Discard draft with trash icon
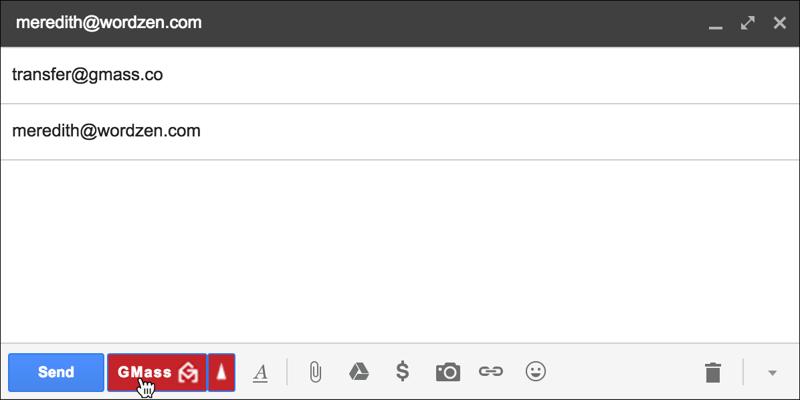This screenshot has width=800, height=400. click(712, 372)
